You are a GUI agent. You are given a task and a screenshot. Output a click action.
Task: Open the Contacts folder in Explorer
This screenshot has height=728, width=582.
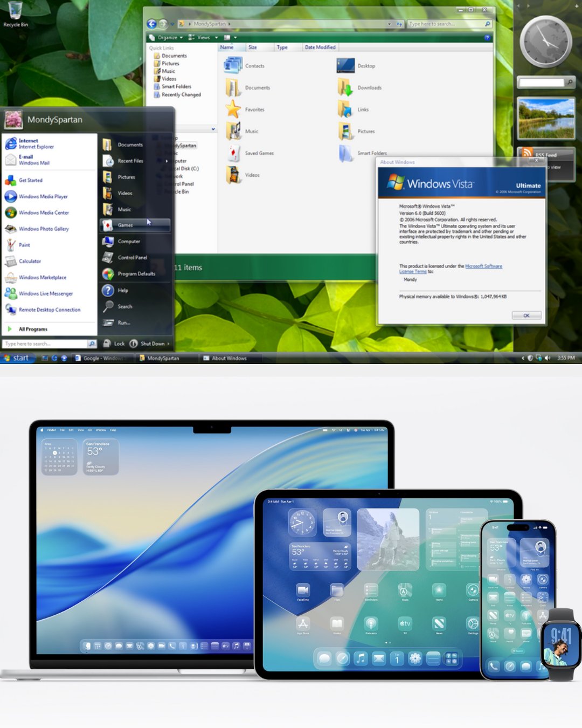[x=244, y=66]
